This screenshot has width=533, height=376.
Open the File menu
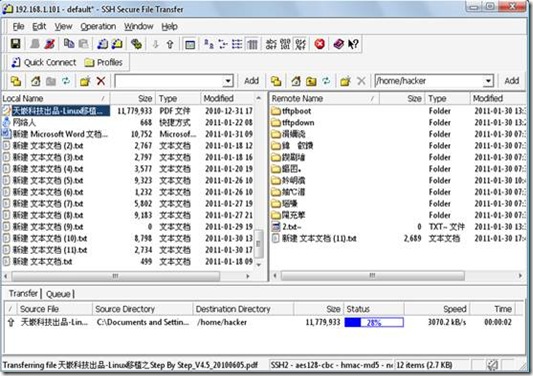click(x=18, y=27)
